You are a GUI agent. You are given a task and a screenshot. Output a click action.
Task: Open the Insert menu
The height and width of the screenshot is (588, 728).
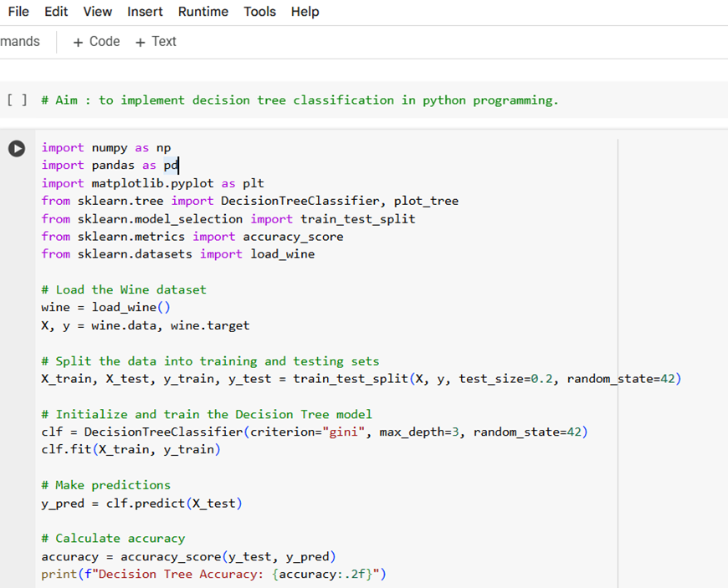(x=145, y=12)
